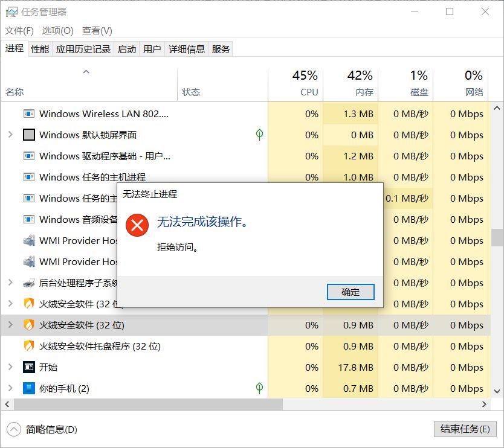Click the Task Manager title bar icon
The image size is (504, 448).
tap(12, 12)
